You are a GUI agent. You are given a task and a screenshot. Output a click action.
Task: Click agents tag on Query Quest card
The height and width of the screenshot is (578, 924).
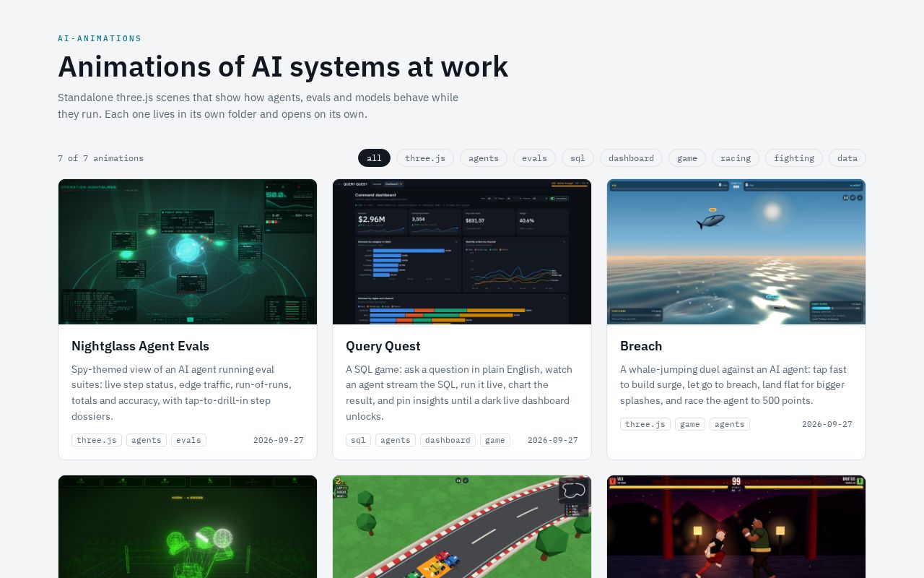pos(396,440)
